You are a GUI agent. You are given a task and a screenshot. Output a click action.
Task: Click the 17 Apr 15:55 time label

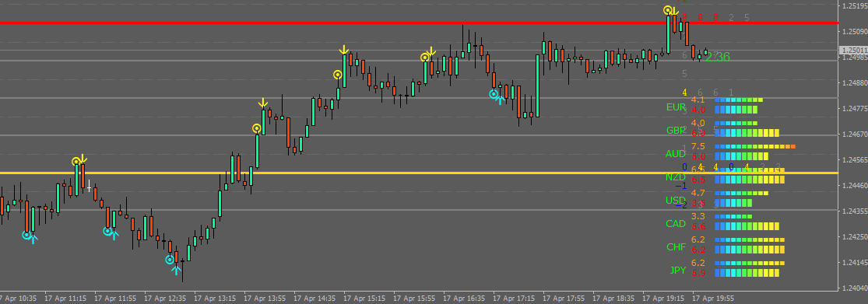pos(414,298)
